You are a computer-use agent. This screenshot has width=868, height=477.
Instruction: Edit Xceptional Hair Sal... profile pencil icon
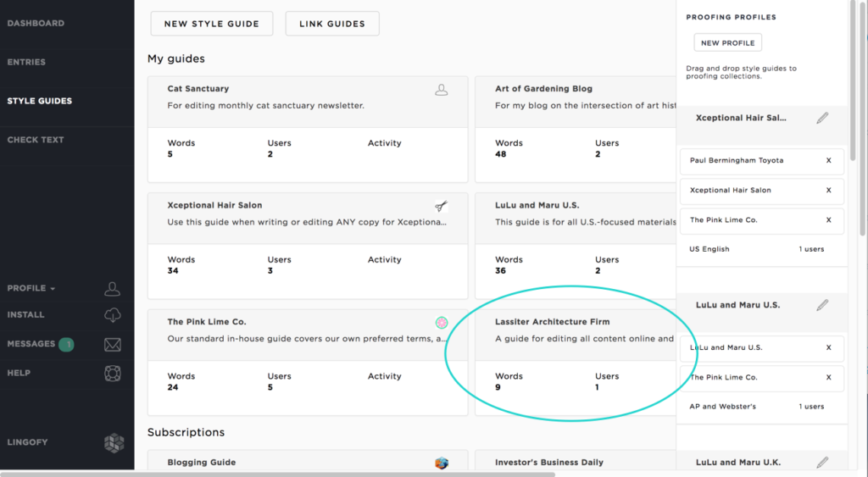pos(822,118)
